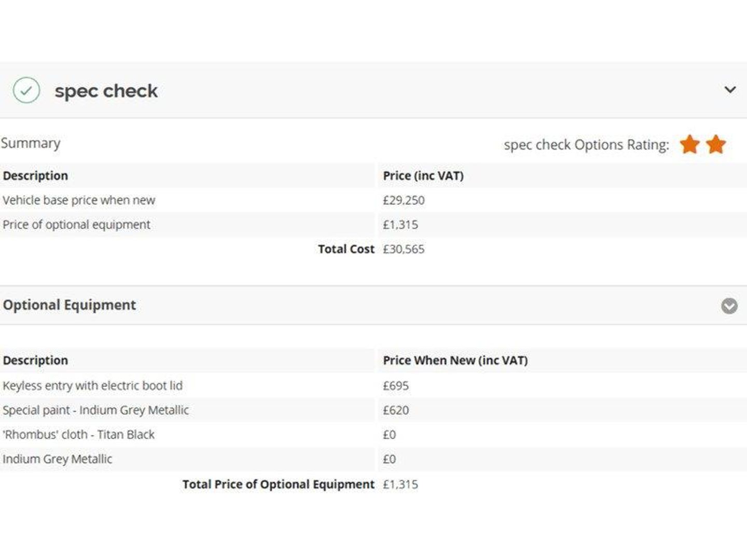
Task: Select the Price of optional equipment row
Action: click(x=76, y=225)
